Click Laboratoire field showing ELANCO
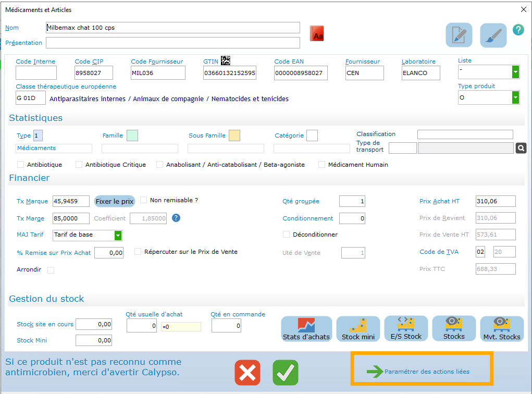The height and width of the screenshot is (394, 532). pos(420,73)
